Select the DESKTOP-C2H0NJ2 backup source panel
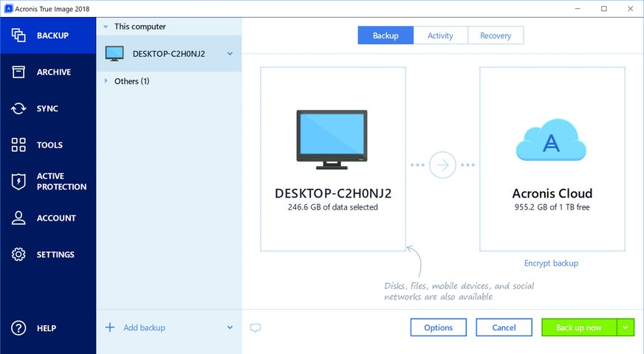 tap(332, 159)
